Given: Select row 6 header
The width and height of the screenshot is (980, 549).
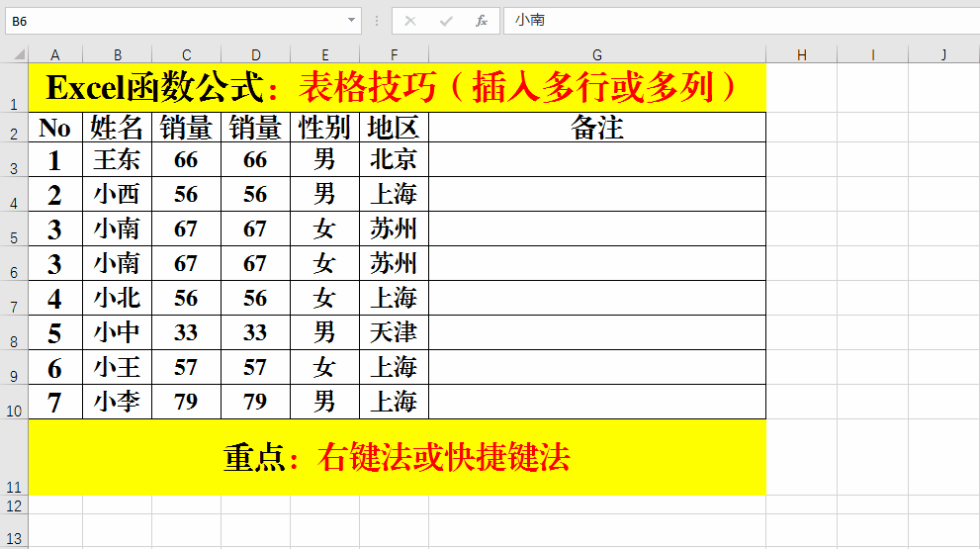Looking at the screenshot, I should [14, 264].
